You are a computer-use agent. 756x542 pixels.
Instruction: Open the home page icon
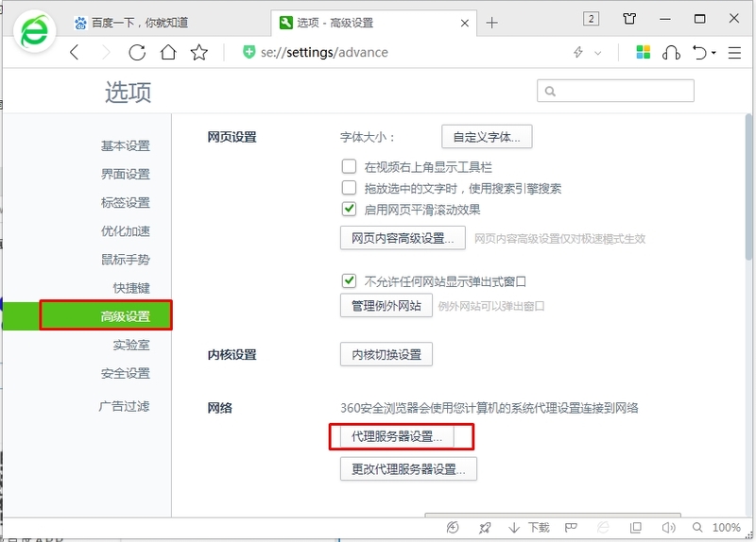point(168,52)
